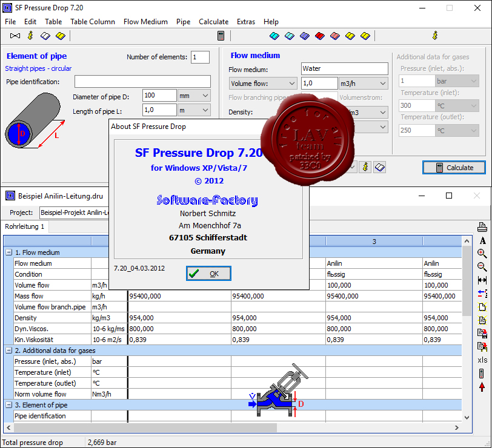The image size is (492, 448).
Task: Click the open-book icon left of the Calculate button
Action: (x=380, y=167)
